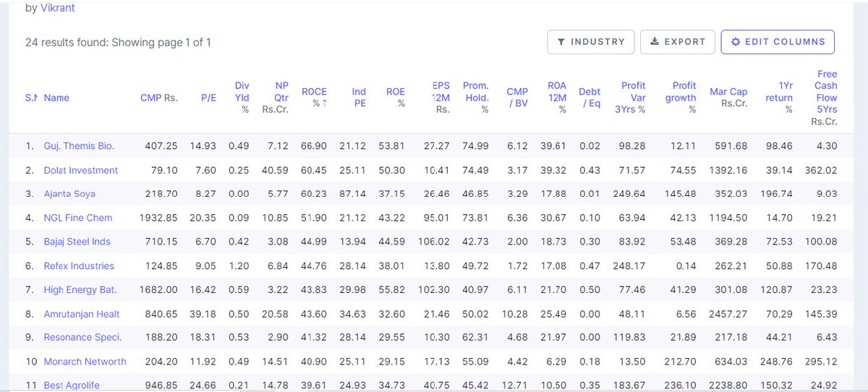Sort table by Name column
868x392 pixels.
coord(56,98)
